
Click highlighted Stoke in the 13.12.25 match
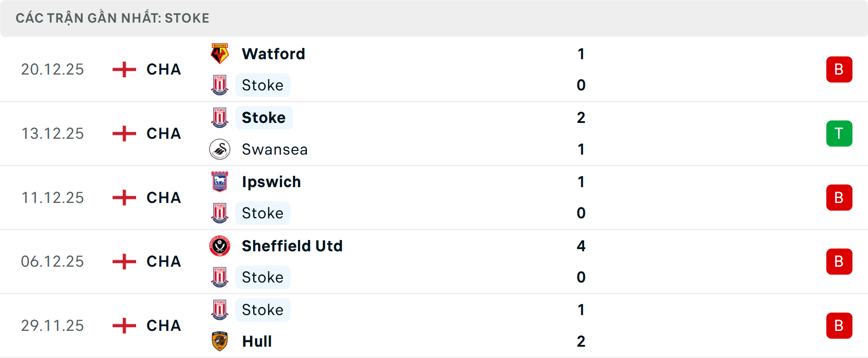point(264,118)
